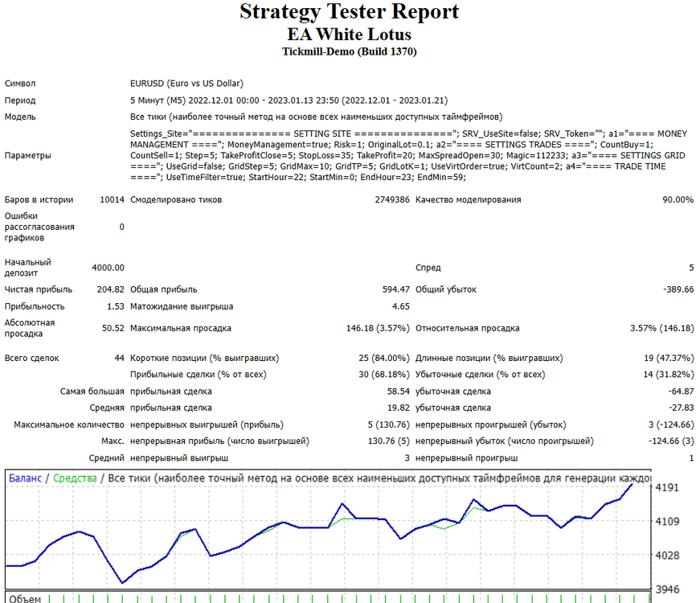
Task: Click the 'Tickmill-Demo (Build 1370)' line
Action: coord(349,51)
